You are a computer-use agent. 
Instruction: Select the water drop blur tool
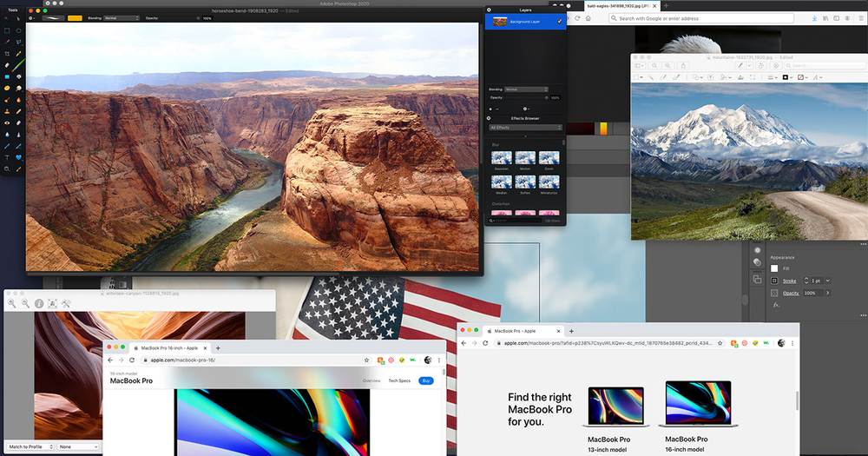click(x=7, y=135)
